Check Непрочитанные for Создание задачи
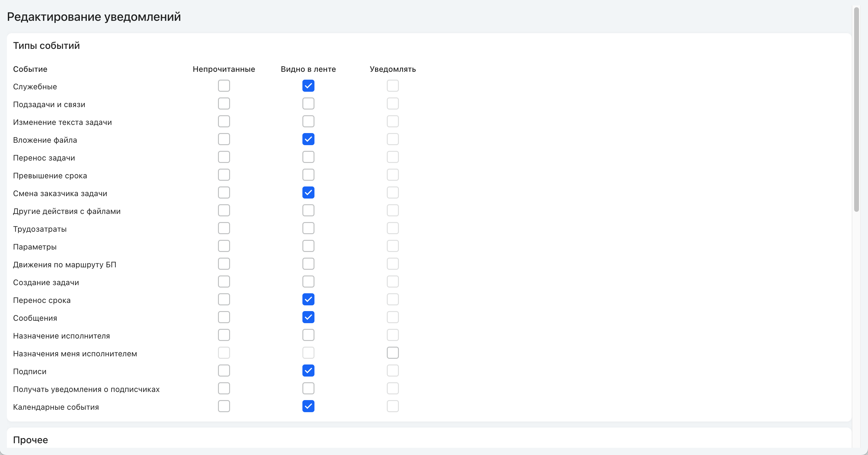Image resolution: width=868 pixels, height=455 pixels. [x=224, y=282]
